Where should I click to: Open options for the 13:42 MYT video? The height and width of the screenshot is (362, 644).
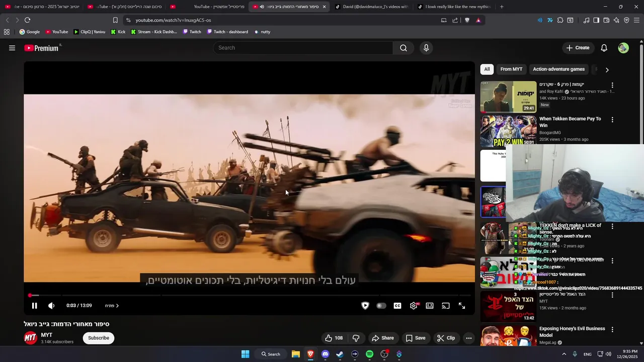(x=612, y=295)
